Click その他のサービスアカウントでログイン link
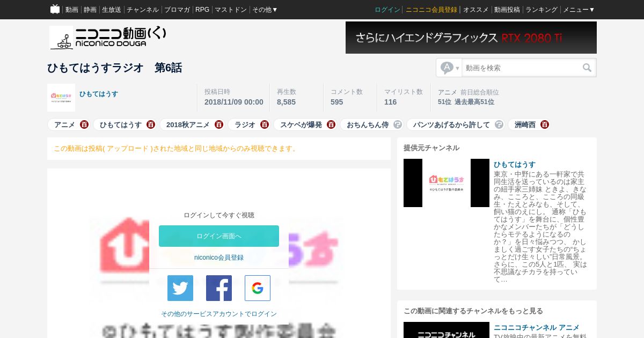 [x=219, y=314]
